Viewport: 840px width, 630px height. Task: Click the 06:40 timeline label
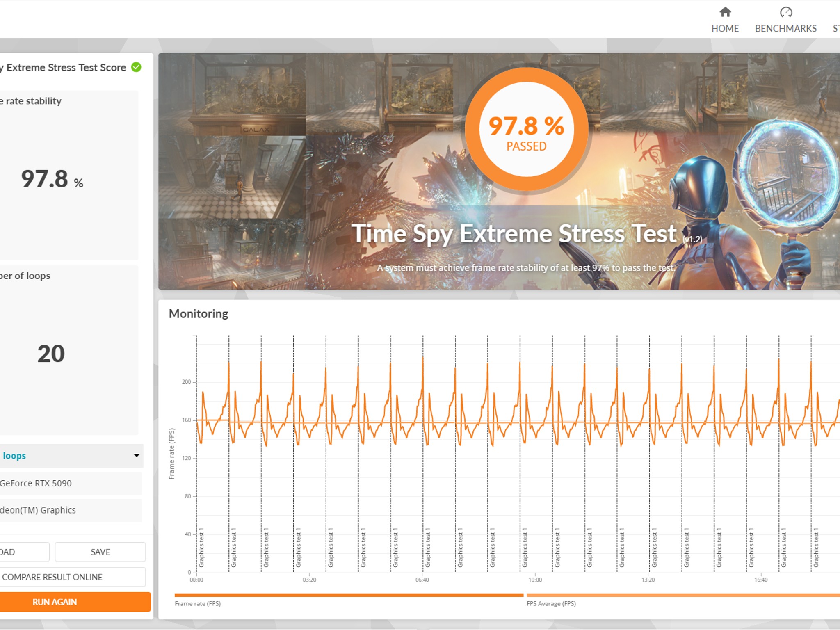tap(422, 580)
